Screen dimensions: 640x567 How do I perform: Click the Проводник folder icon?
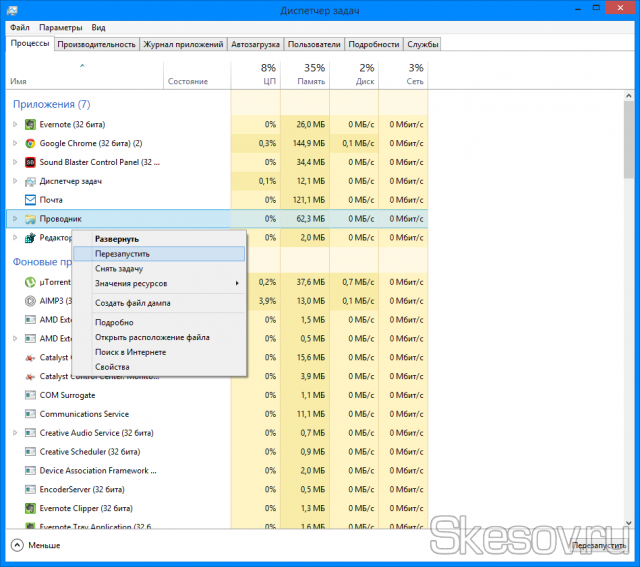[x=30, y=219]
